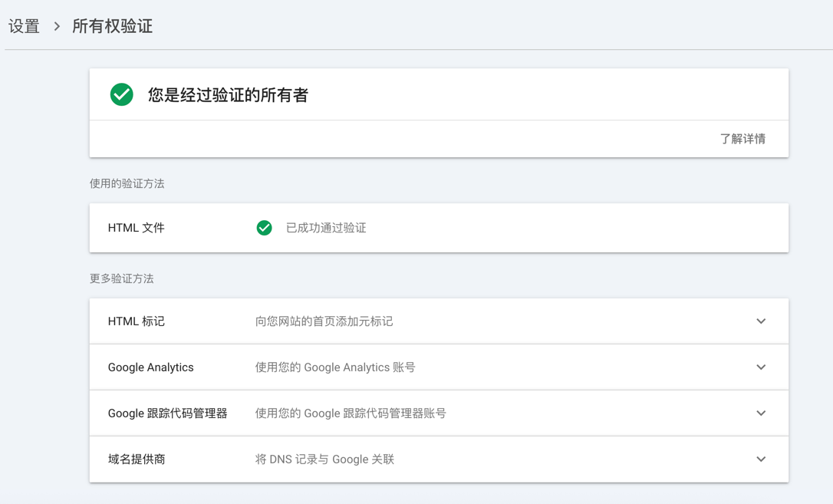Viewport: 833px width, 504px height.
Task: Go back to 设置 via breadcrumb
Action: [24, 26]
